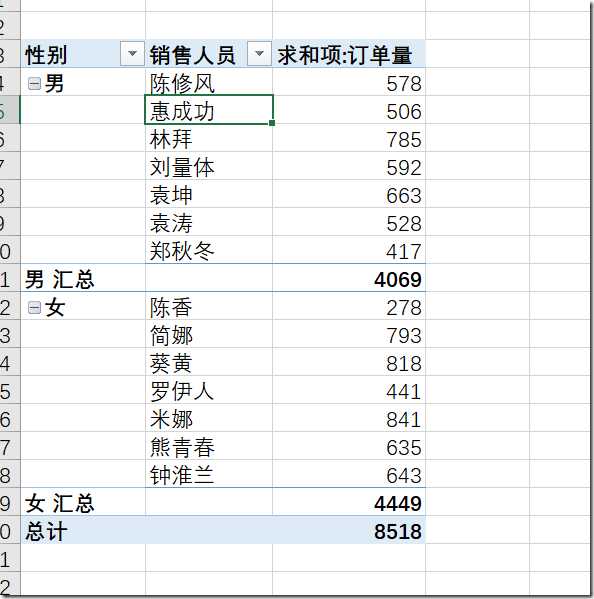
Task: Select subtotal value 4069
Action: point(398,280)
